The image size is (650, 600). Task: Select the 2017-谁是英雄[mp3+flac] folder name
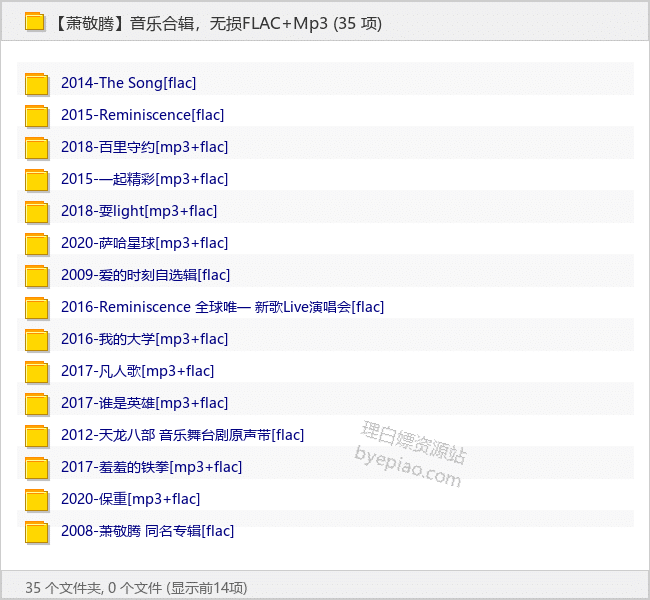point(145,403)
